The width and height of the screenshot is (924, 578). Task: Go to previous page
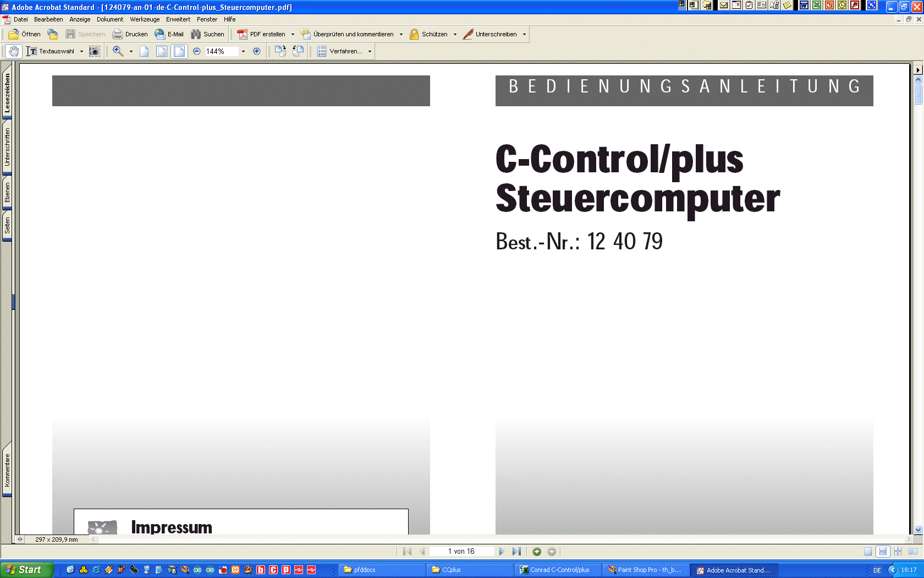click(422, 552)
